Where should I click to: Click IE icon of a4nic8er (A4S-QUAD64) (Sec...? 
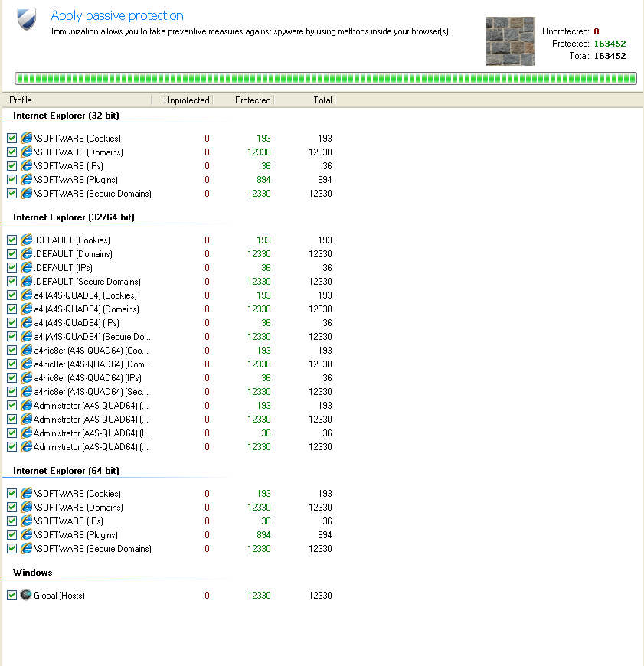tap(27, 392)
